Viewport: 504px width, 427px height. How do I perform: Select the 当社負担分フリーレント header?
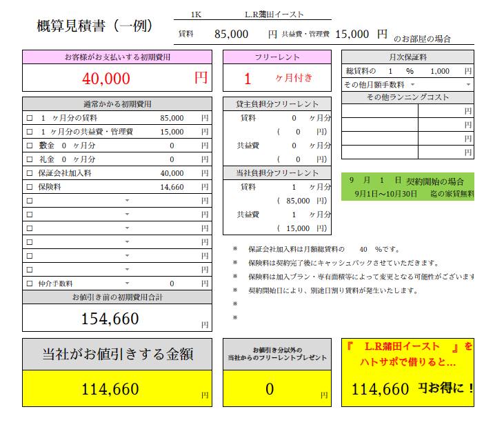(277, 173)
